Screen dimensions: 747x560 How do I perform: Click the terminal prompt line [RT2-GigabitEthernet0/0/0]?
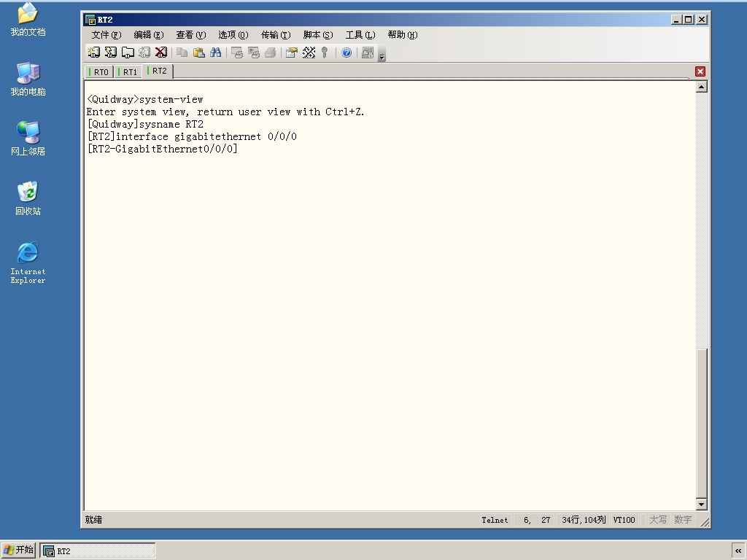click(163, 149)
